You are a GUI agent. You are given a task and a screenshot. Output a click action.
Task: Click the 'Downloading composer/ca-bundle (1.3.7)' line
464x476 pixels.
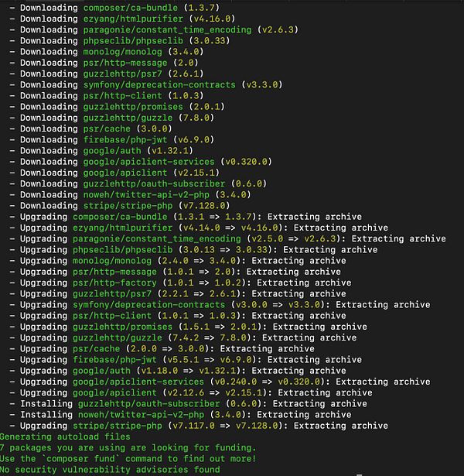coord(114,8)
